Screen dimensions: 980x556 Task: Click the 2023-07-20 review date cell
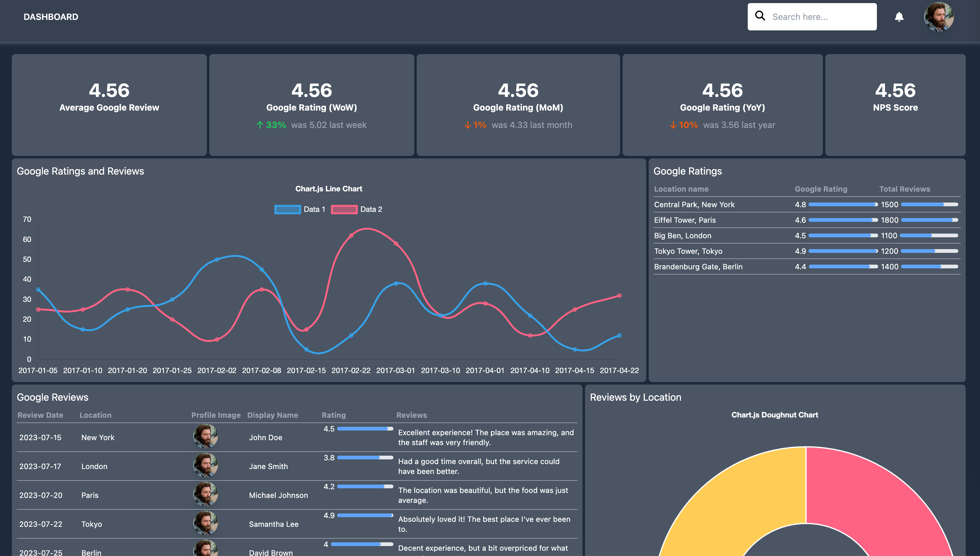40,495
